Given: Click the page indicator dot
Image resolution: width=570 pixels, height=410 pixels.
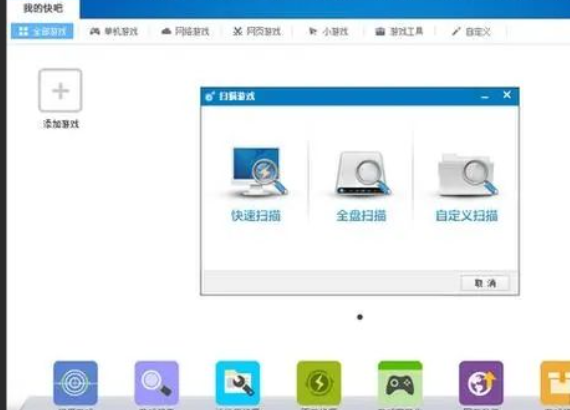Looking at the screenshot, I should click(360, 317).
